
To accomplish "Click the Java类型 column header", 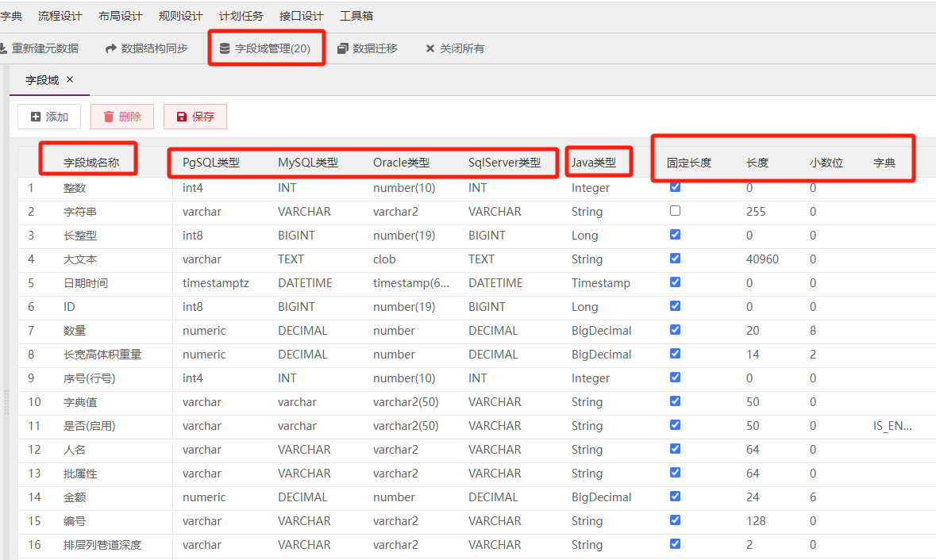I will tap(593, 163).
